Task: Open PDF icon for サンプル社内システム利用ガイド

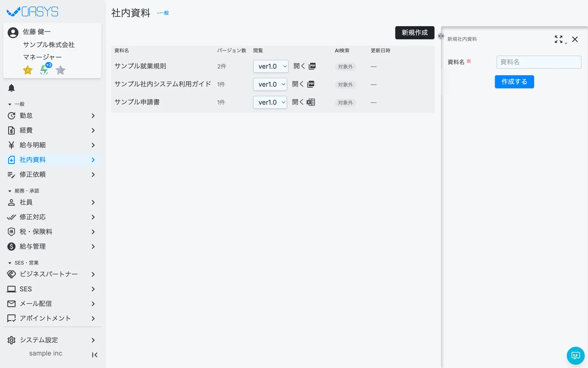Action: (311, 84)
